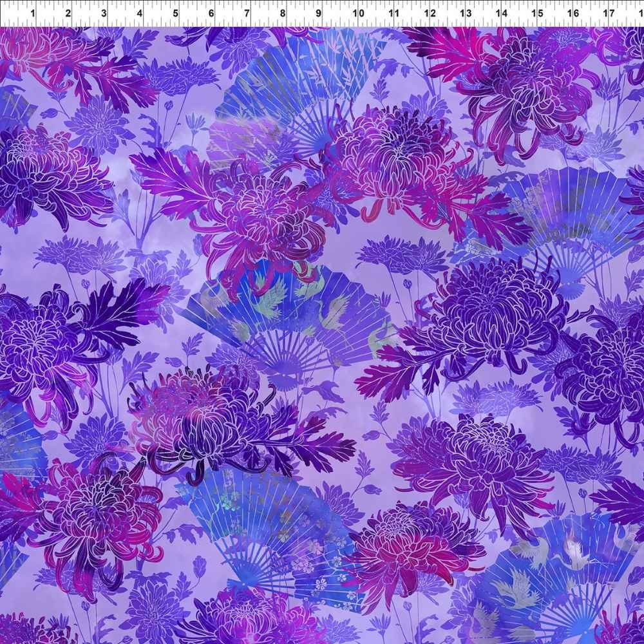This screenshot has height=644, width=644.
Task: Pick the 14 inch ruler number
Action: click(502, 13)
